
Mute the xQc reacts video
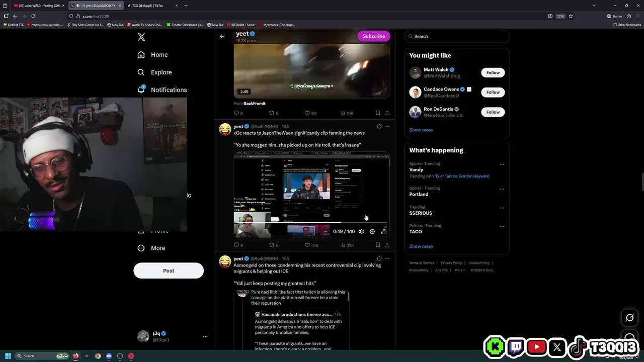[361, 231]
